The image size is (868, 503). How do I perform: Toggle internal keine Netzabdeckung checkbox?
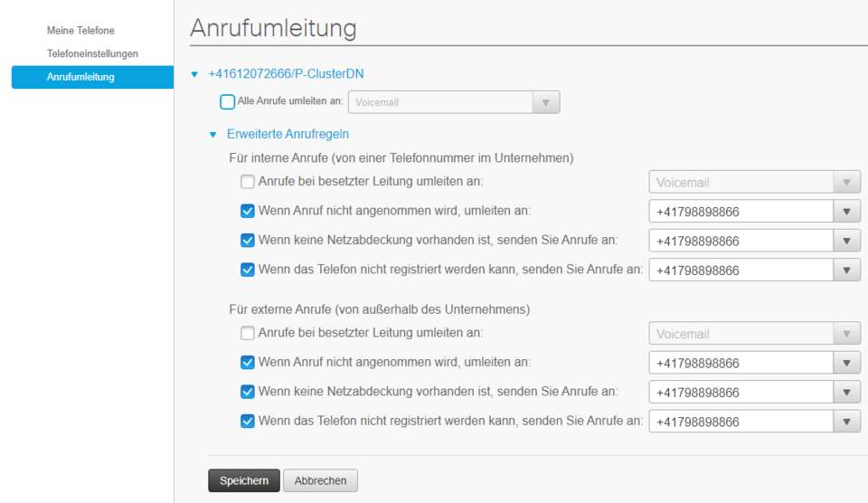[x=248, y=241]
